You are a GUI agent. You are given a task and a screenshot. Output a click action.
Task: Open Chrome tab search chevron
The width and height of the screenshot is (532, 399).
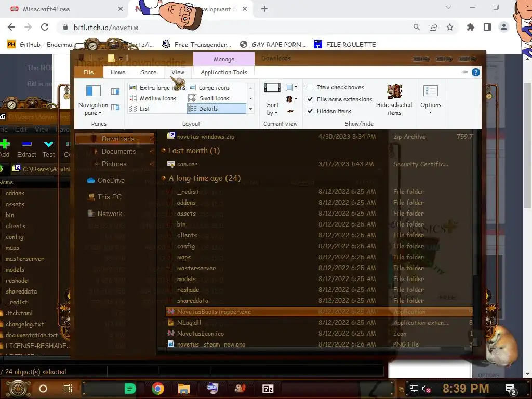(448, 7)
